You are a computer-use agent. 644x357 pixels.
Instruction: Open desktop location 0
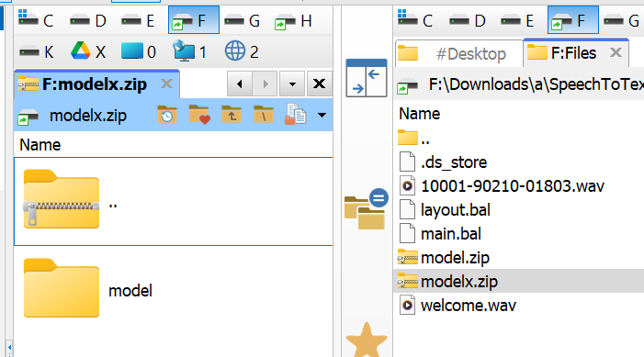[139, 51]
